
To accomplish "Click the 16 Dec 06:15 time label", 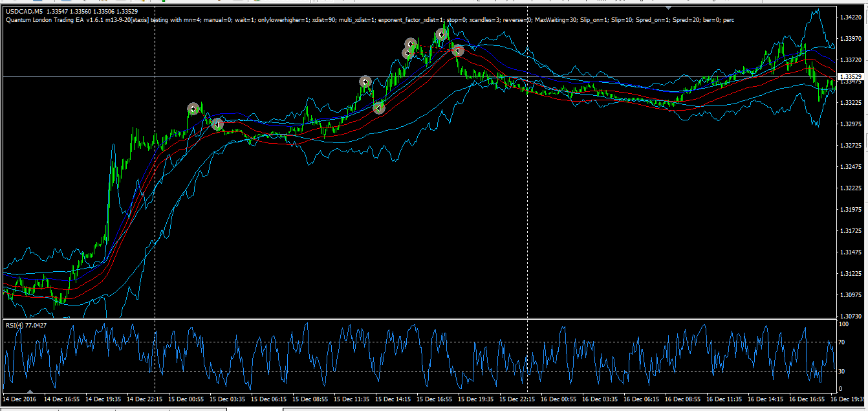I will [x=640, y=400].
